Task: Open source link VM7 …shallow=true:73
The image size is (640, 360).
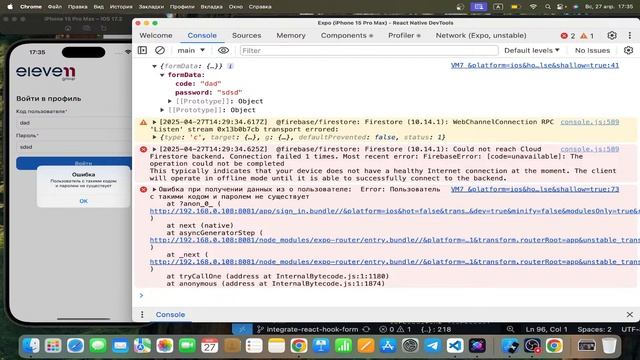Action: [x=535, y=189]
